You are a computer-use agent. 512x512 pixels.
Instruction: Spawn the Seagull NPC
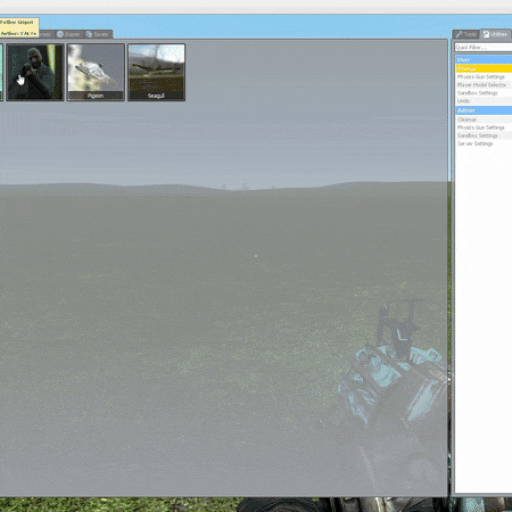tap(156, 72)
